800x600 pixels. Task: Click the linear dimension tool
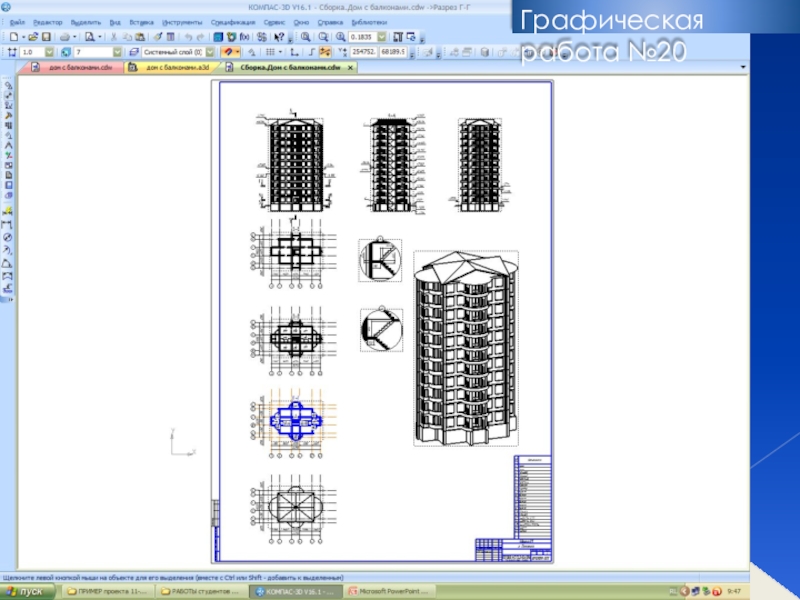(8, 224)
